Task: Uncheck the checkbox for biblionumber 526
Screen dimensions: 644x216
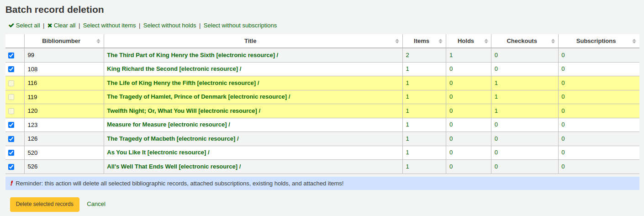Action: (11, 167)
